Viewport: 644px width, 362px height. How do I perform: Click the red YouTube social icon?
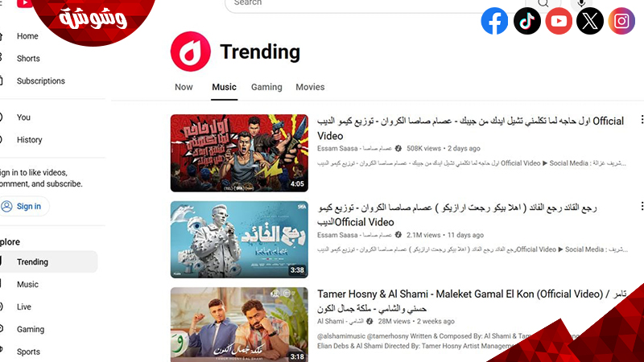coord(559,21)
